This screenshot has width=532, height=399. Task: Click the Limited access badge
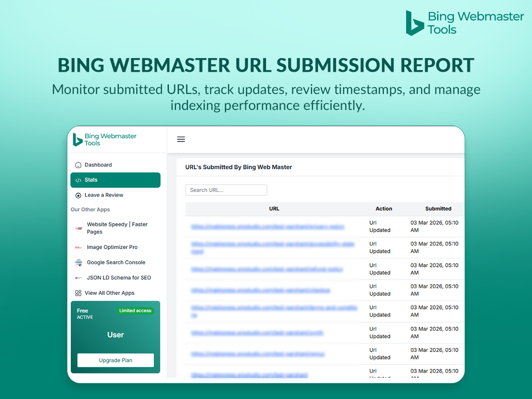coord(135,311)
